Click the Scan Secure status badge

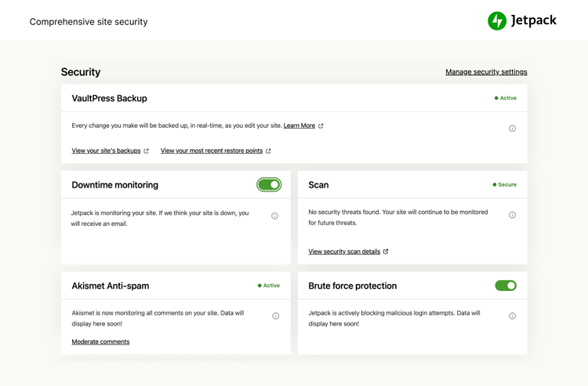click(x=504, y=184)
